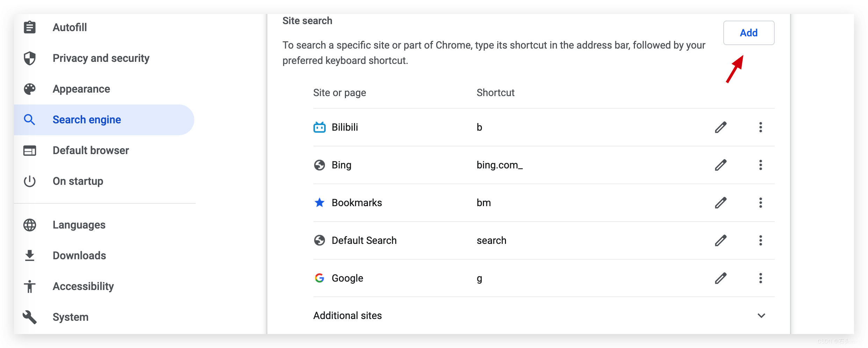
Task: Click the 'Site or page' column header
Action: coord(340,93)
